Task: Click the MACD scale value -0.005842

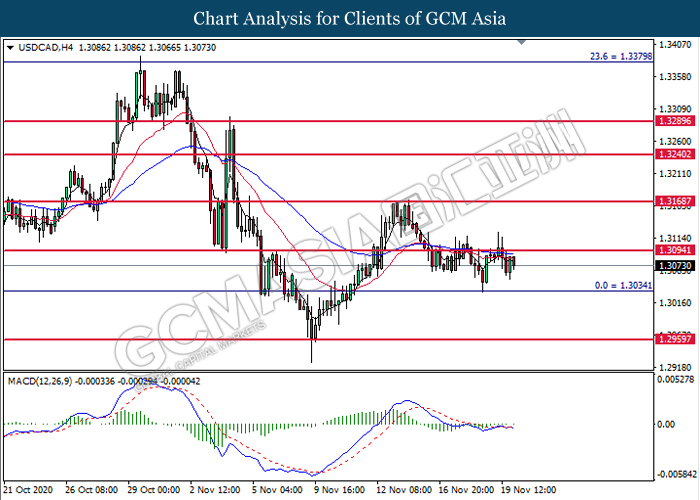Action: 675,474
